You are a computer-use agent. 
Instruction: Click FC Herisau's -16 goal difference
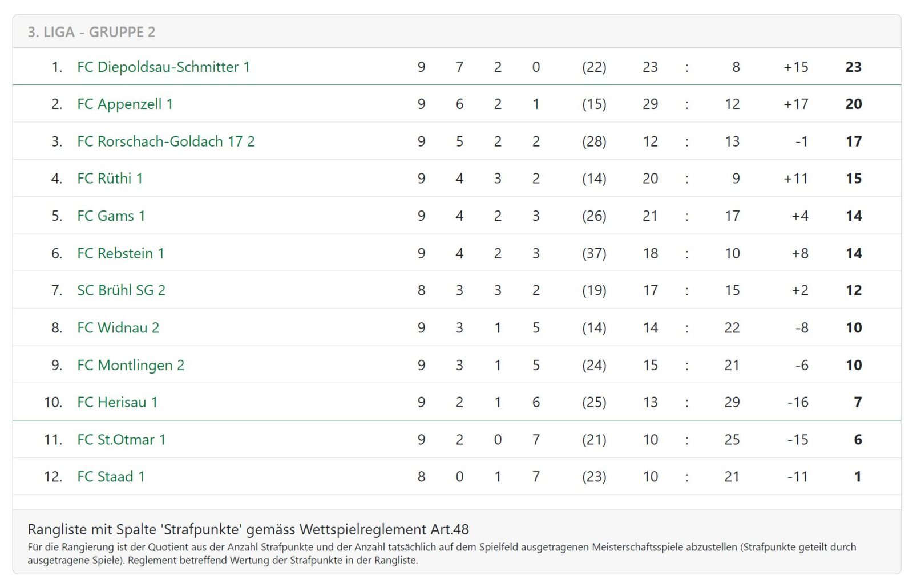click(798, 402)
